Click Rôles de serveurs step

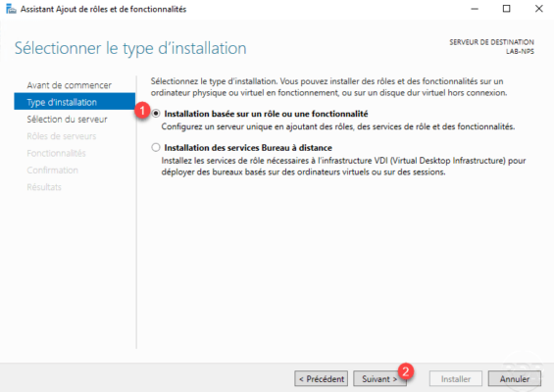tap(62, 136)
